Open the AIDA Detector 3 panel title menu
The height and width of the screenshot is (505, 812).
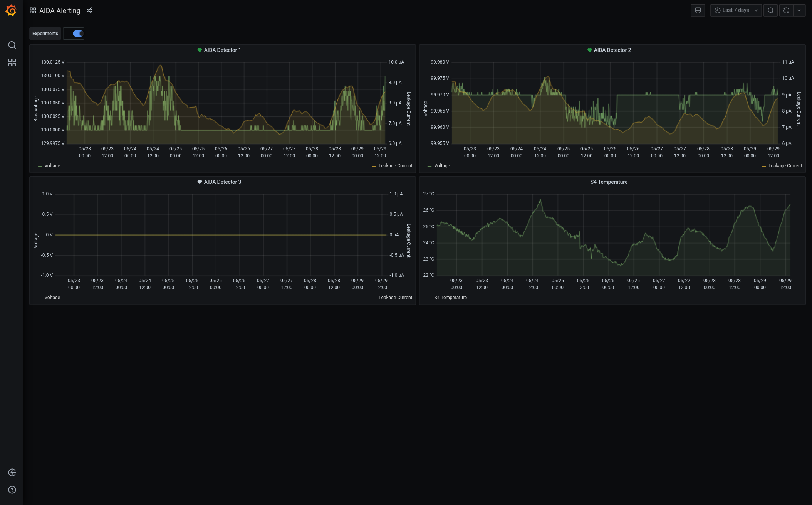coord(222,182)
